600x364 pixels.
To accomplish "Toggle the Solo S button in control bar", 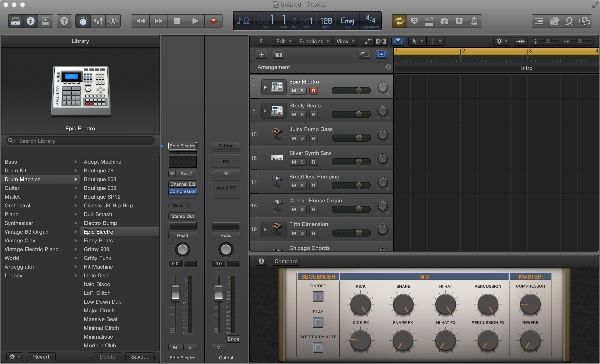I will [459, 21].
